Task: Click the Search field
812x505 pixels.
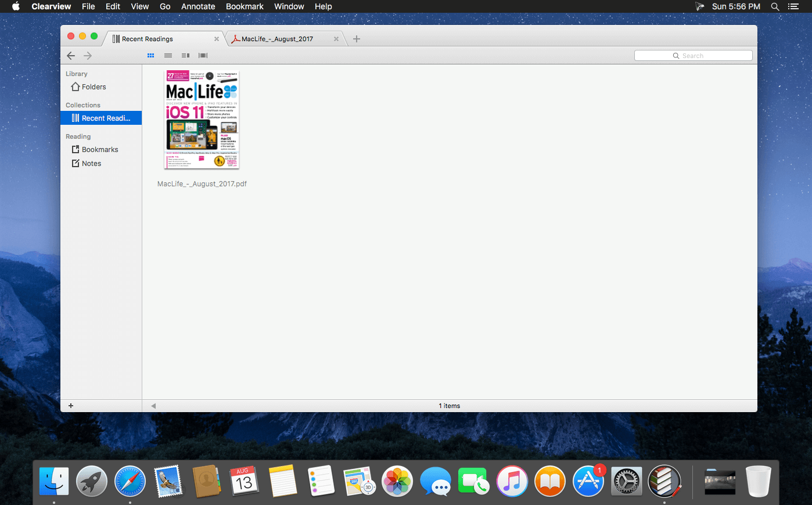Action: [693, 56]
